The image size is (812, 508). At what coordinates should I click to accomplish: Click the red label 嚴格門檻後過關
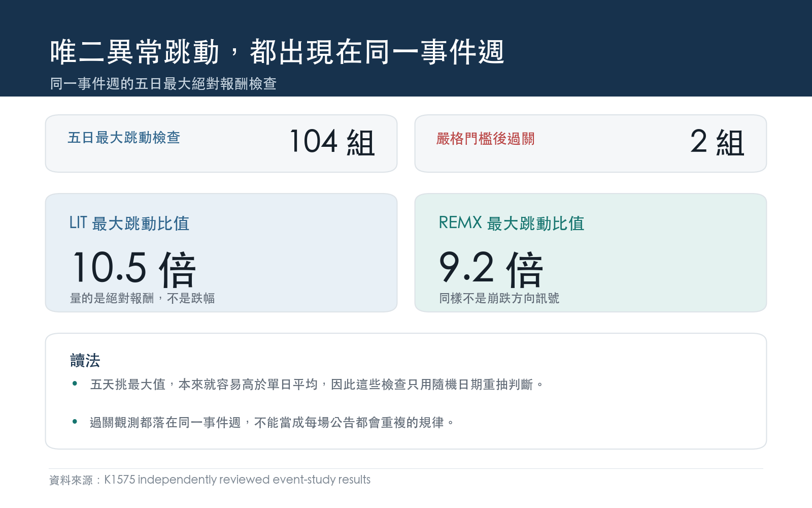point(485,139)
